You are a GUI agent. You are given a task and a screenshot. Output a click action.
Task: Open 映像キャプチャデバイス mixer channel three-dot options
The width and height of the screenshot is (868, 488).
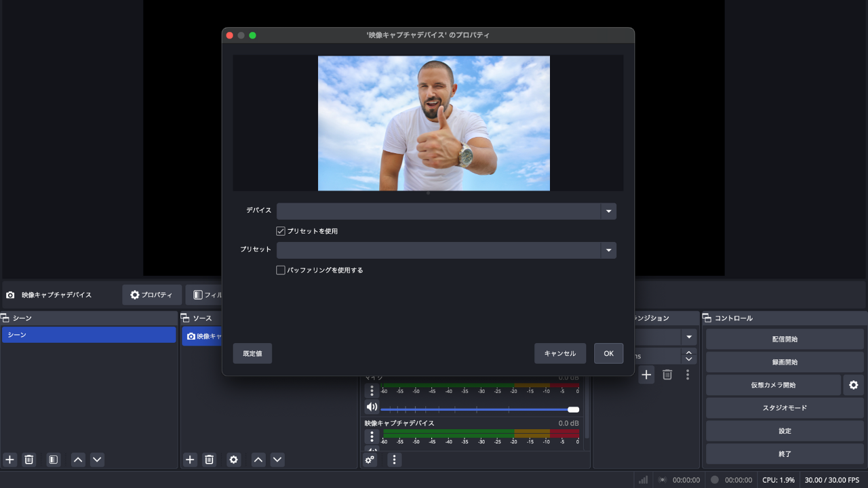(372, 436)
